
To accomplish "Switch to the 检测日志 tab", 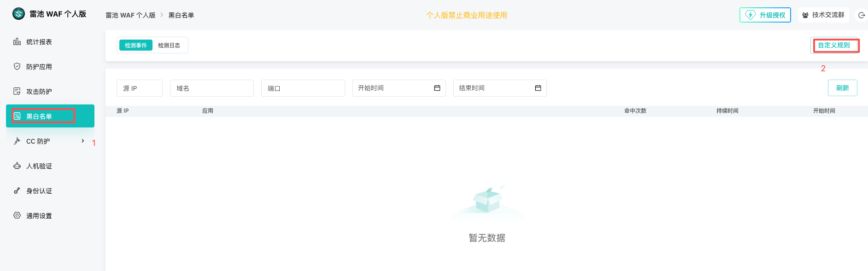I will [169, 46].
